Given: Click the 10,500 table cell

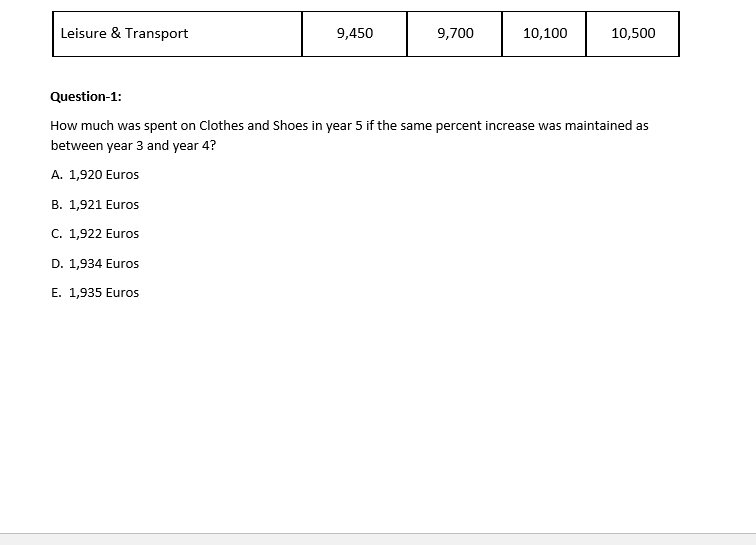Looking at the screenshot, I should click(633, 34).
